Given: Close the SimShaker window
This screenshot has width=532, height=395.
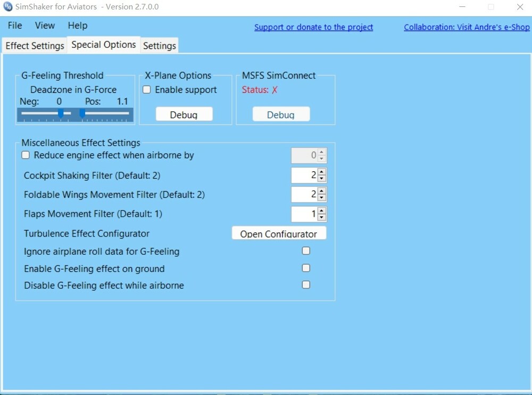Looking at the screenshot, I should point(520,7).
